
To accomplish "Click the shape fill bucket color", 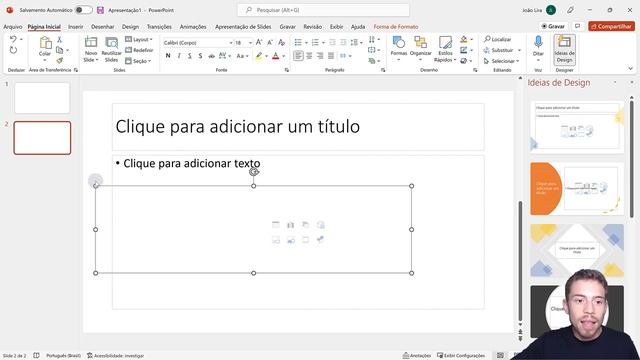I will click(464, 40).
